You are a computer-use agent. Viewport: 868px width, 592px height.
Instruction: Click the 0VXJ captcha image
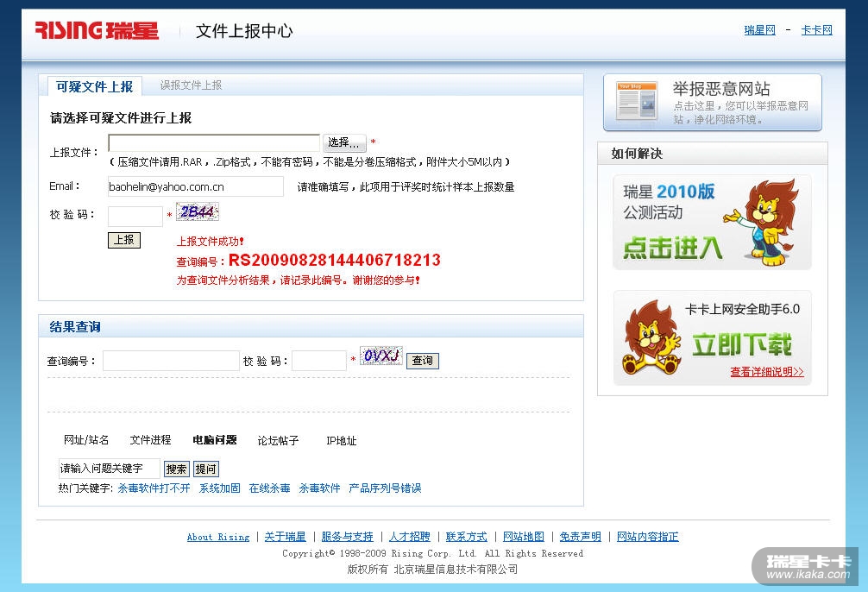(x=381, y=356)
